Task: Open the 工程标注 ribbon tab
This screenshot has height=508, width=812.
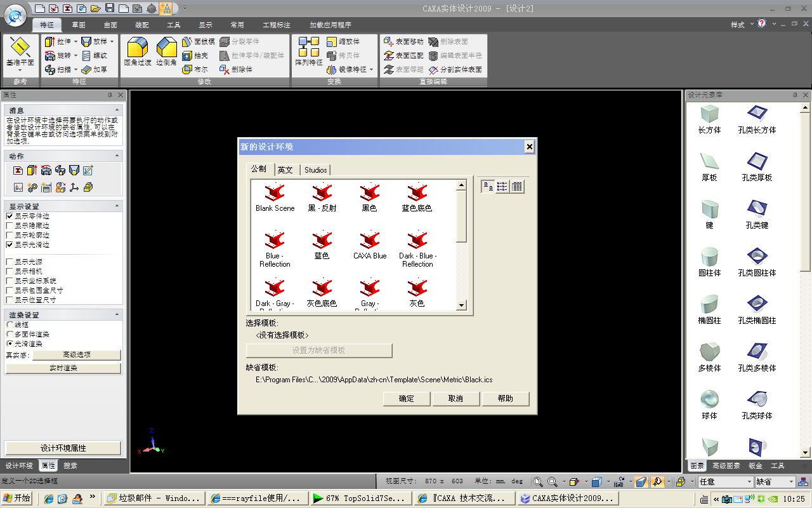Action: 277,25
